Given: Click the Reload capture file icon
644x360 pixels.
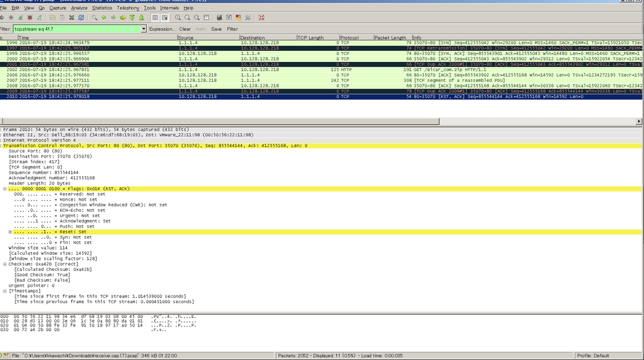Looking at the screenshot, I should click(81, 18).
